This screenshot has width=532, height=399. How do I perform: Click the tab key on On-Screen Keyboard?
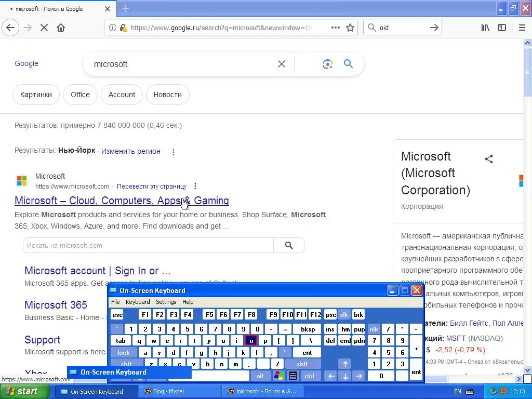click(121, 341)
